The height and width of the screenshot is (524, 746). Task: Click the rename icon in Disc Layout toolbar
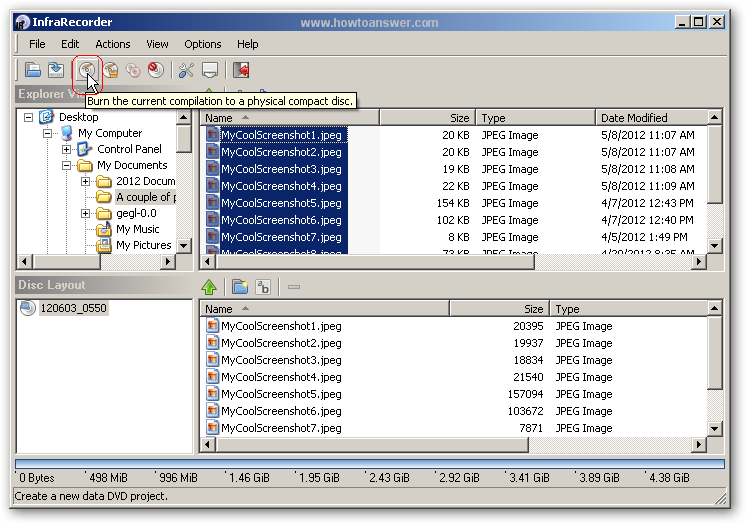pos(263,287)
